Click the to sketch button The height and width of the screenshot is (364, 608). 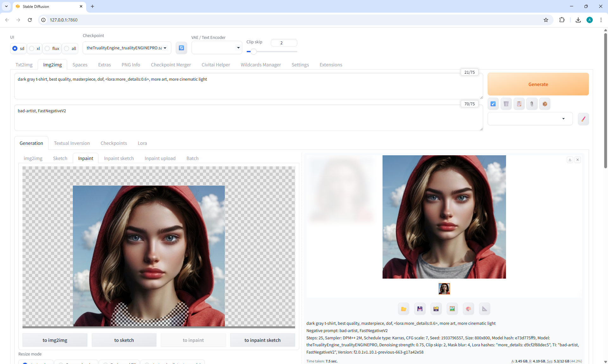tap(124, 340)
